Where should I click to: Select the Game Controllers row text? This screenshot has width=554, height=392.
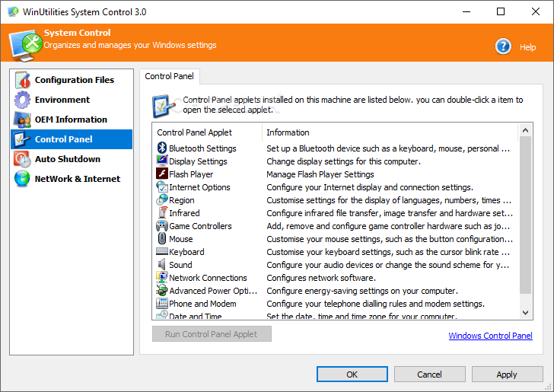pos(200,226)
